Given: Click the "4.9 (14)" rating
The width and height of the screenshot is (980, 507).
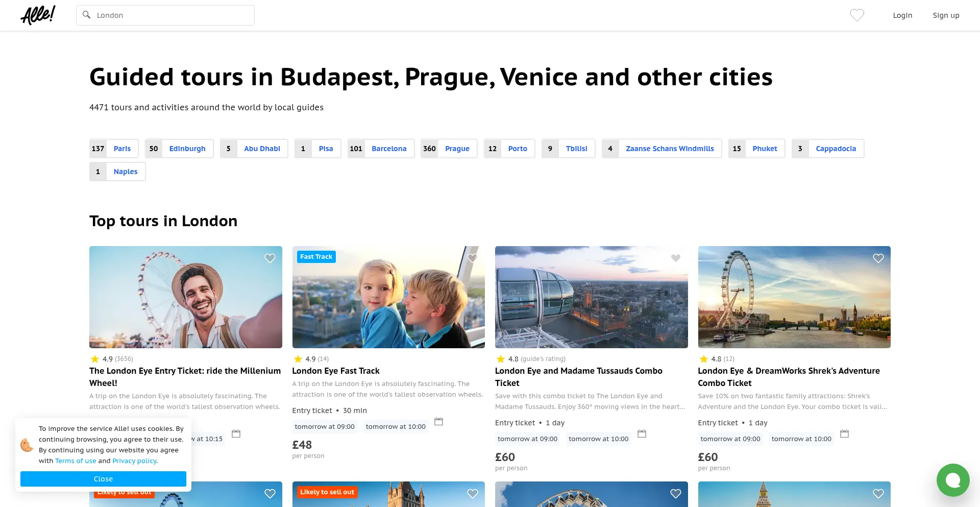Looking at the screenshot, I should coord(311,359).
